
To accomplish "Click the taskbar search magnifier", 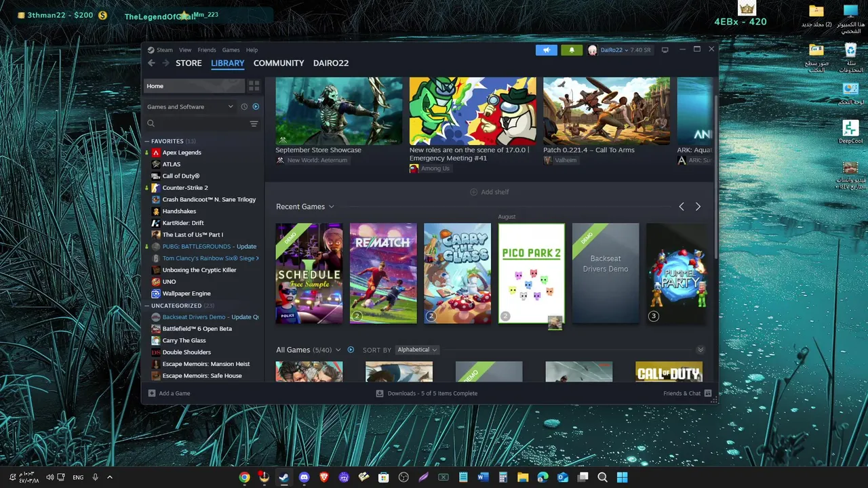I will 602,477.
